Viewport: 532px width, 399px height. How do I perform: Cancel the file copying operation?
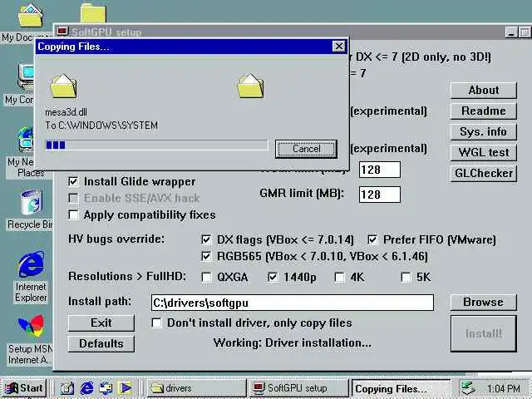tap(306, 149)
